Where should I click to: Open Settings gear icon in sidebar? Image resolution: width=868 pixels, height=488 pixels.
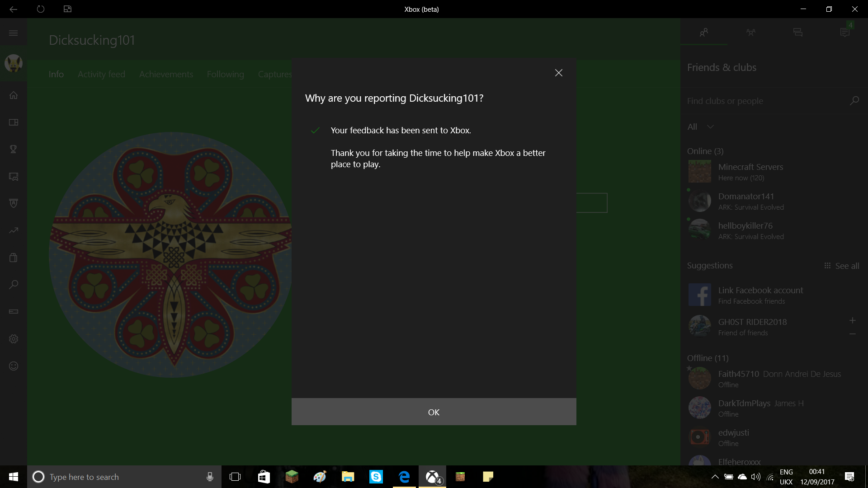[14, 339]
